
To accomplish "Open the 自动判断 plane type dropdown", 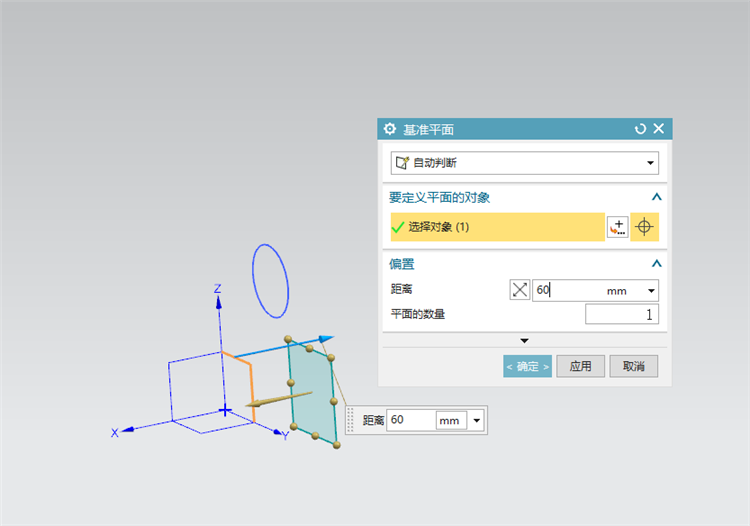I will (x=525, y=163).
